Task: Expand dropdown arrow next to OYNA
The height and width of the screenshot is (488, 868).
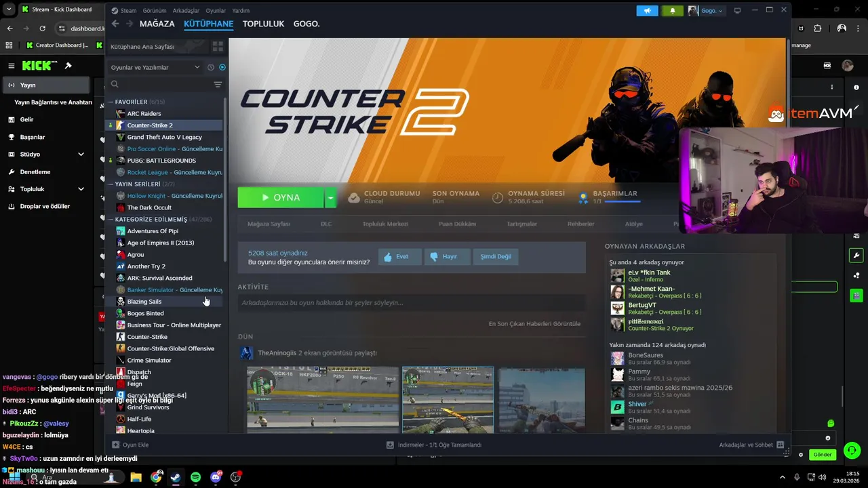Action: click(330, 197)
